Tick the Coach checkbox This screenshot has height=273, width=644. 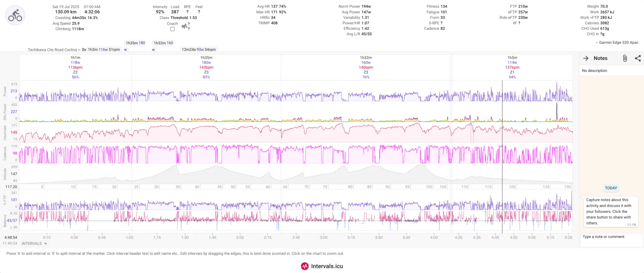tap(172, 29)
